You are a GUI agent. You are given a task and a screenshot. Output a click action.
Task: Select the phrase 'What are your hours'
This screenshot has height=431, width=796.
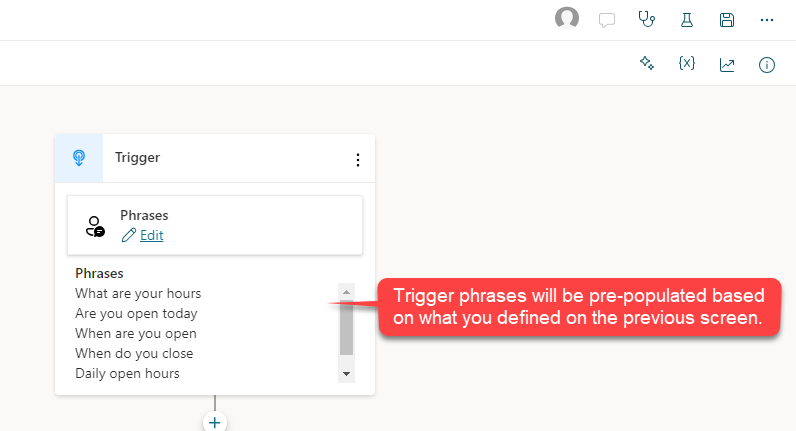(138, 293)
